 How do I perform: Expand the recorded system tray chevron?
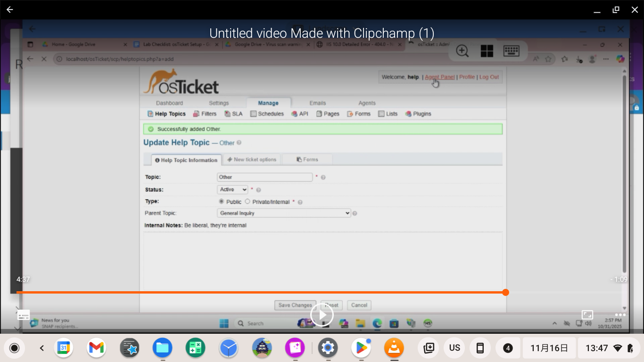[x=554, y=324]
